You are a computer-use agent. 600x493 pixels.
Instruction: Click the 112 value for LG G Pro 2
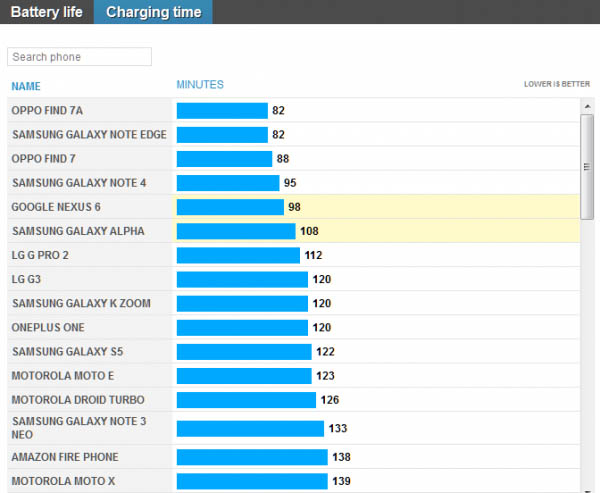pos(313,255)
